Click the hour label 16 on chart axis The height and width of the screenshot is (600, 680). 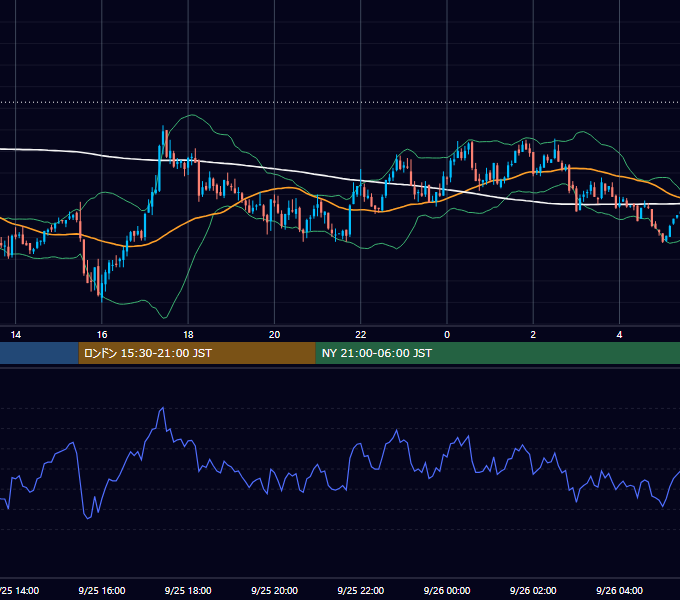click(x=101, y=335)
